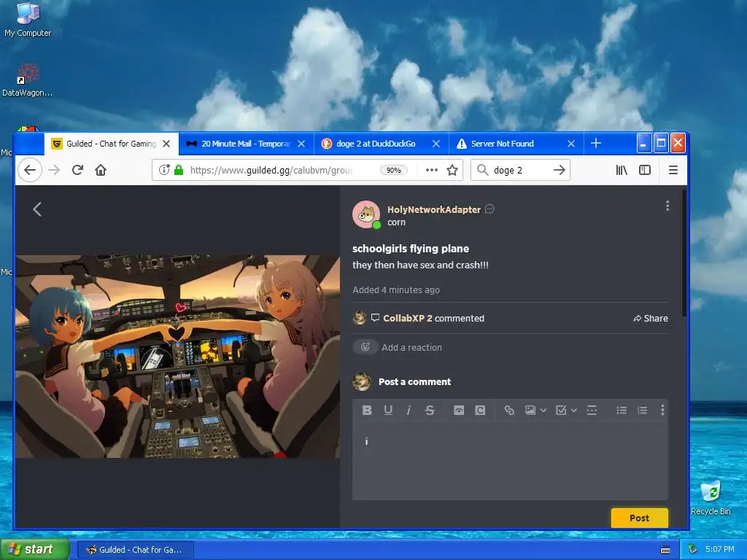This screenshot has height=560, width=747.
Task: Share this media post
Action: (650, 319)
